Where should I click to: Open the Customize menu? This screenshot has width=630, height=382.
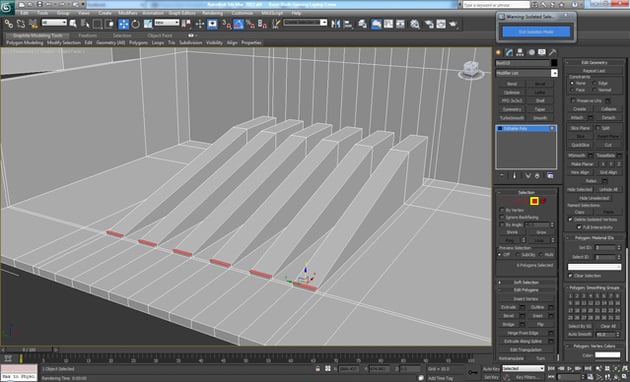tap(242, 13)
